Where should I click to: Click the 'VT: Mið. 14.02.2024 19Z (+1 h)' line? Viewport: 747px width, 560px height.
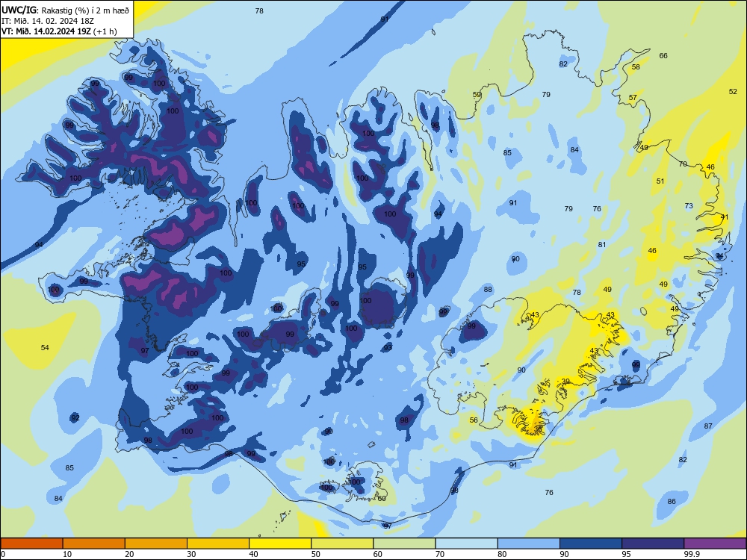(59, 31)
